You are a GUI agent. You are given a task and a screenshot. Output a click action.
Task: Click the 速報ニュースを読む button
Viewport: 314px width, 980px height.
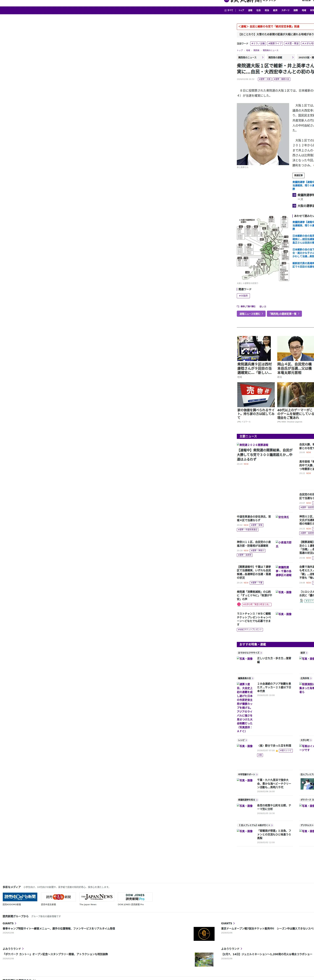pyautogui.click(x=251, y=314)
